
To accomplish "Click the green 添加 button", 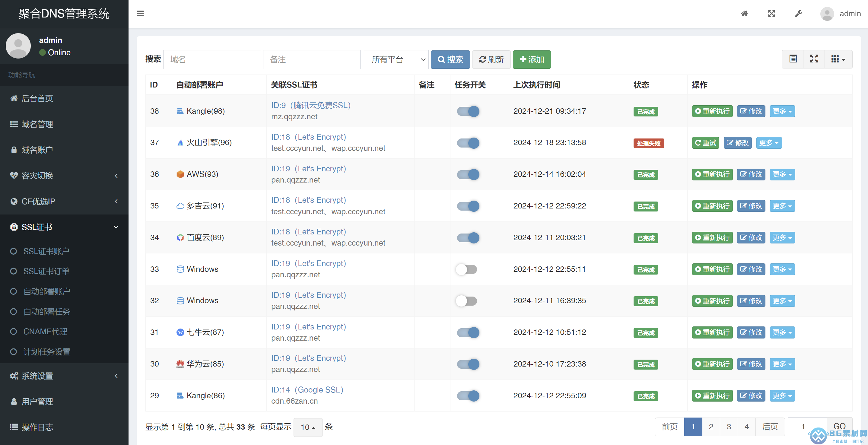I will click(531, 60).
